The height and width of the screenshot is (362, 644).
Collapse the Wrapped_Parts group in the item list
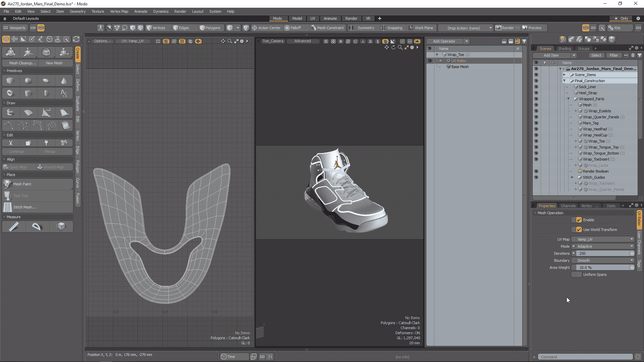pos(568,99)
